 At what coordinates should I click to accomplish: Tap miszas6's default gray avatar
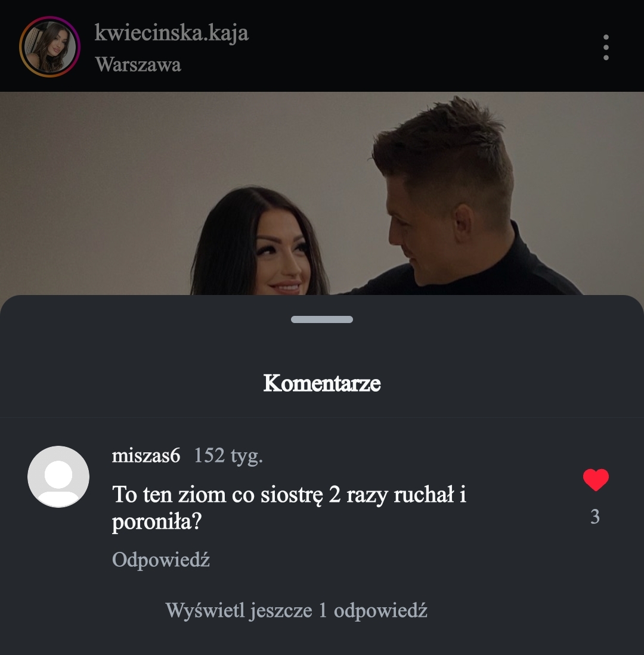point(58,476)
